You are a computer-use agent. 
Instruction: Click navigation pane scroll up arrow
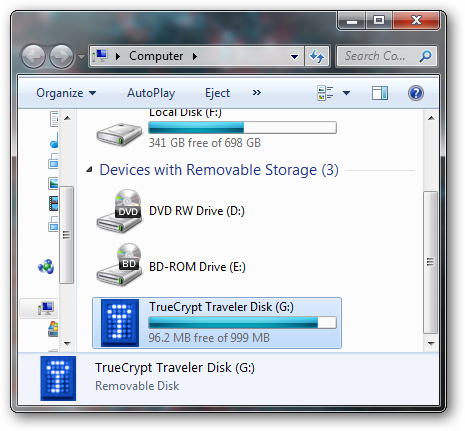67,118
